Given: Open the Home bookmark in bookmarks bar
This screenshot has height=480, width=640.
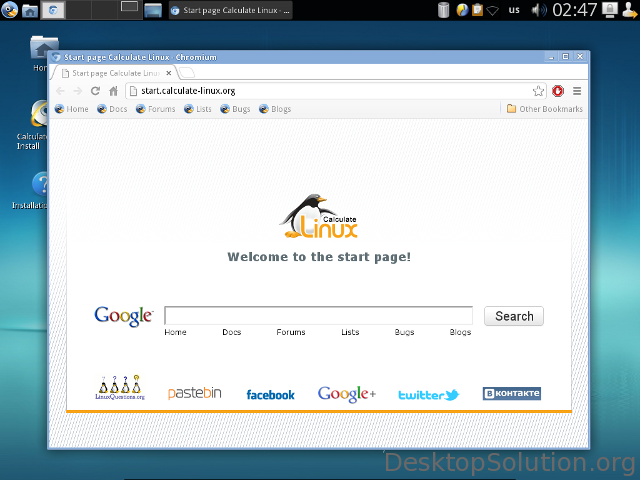Looking at the screenshot, I should click(71, 109).
